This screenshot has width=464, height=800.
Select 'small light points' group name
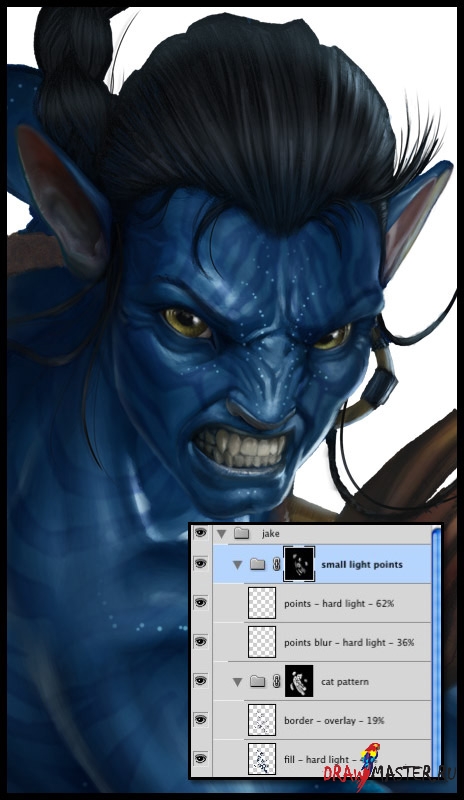point(362,564)
